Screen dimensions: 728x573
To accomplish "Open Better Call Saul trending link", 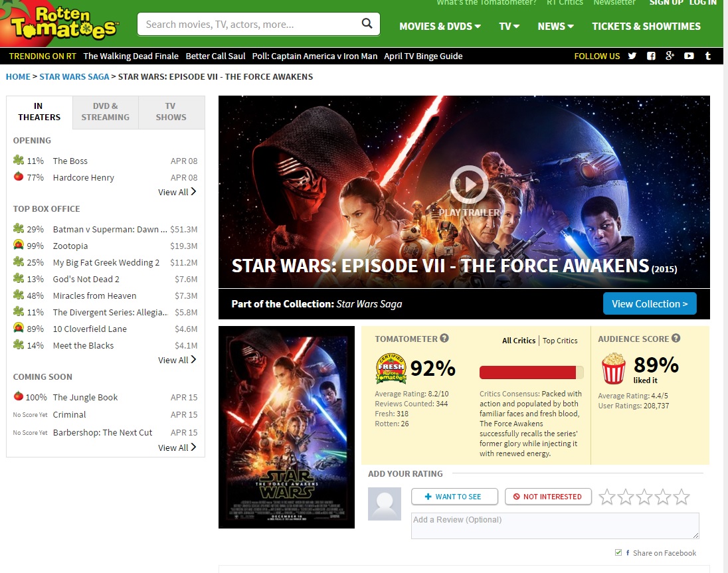I will pyautogui.click(x=215, y=56).
